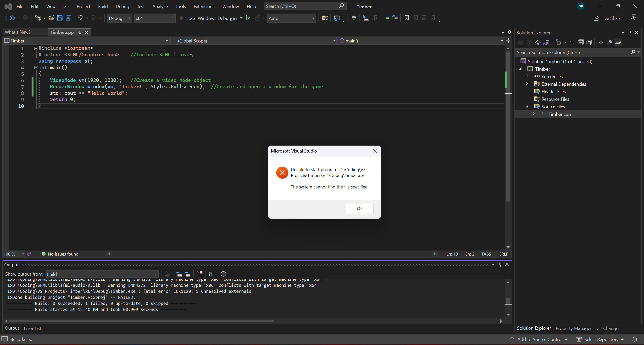
Task: Click the Save All toolbar icon
Action: [68, 18]
